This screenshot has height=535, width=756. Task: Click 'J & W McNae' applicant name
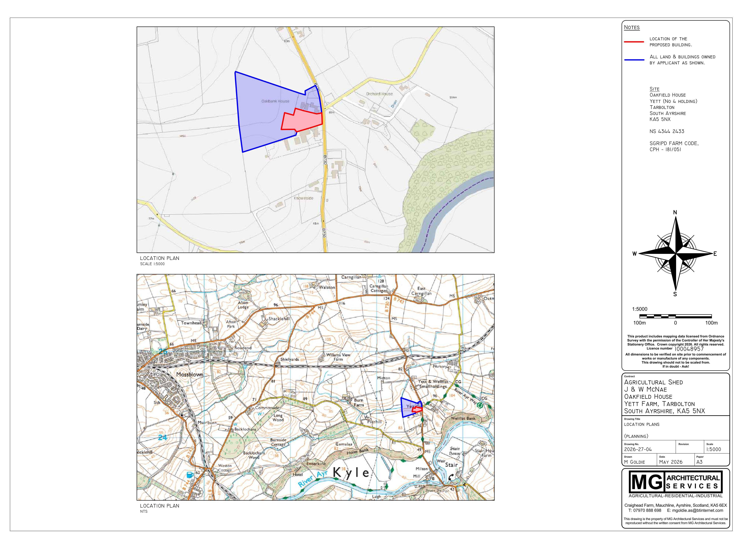coord(645,390)
